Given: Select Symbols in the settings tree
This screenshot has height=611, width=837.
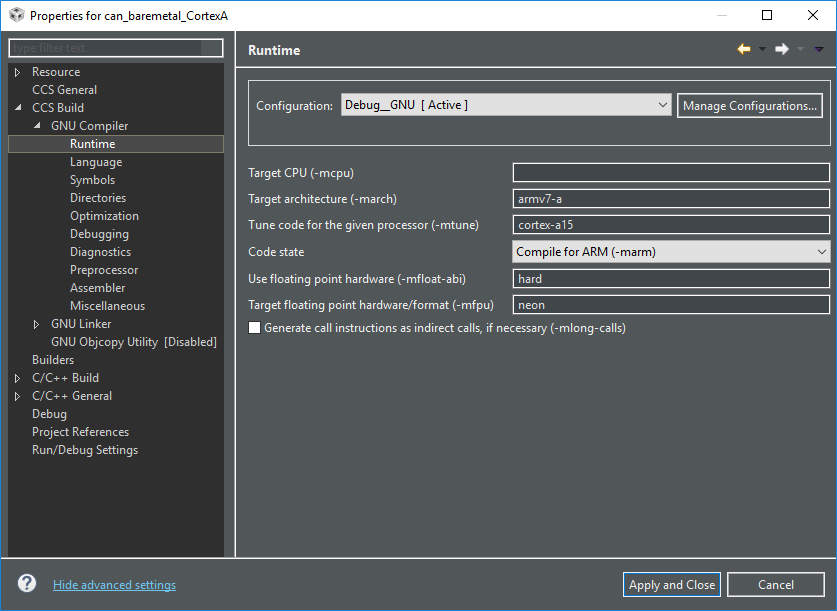Looking at the screenshot, I should tap(92, 180).
